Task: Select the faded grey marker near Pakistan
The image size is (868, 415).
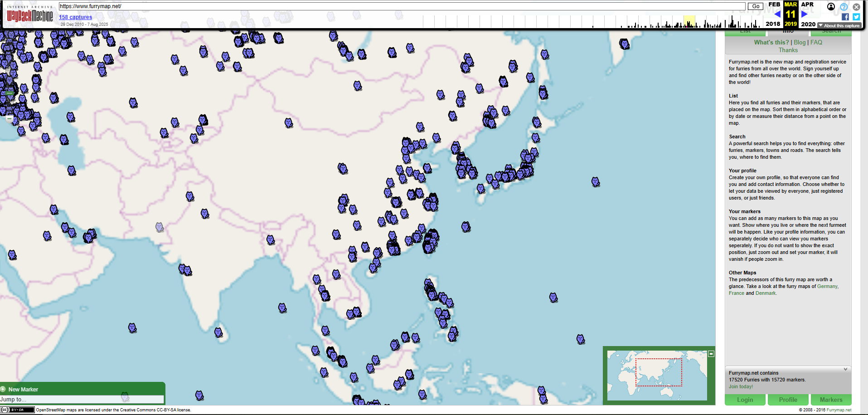Action: (160, 227)
